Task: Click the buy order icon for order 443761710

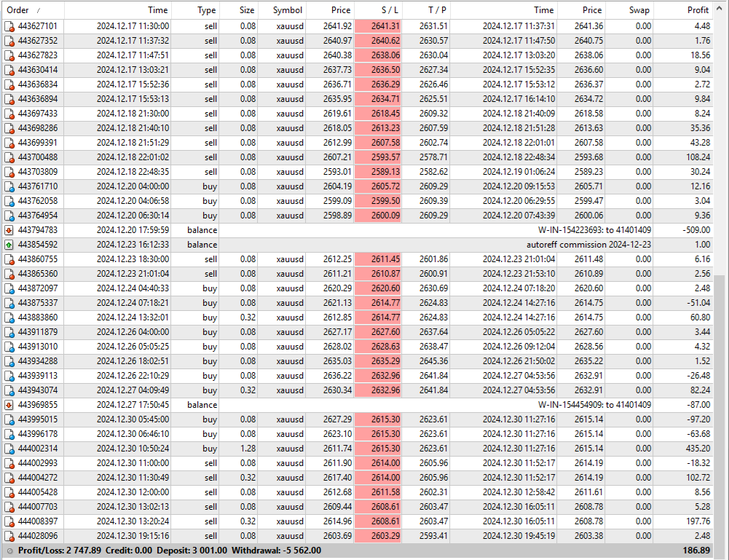Action: (9, 186)
